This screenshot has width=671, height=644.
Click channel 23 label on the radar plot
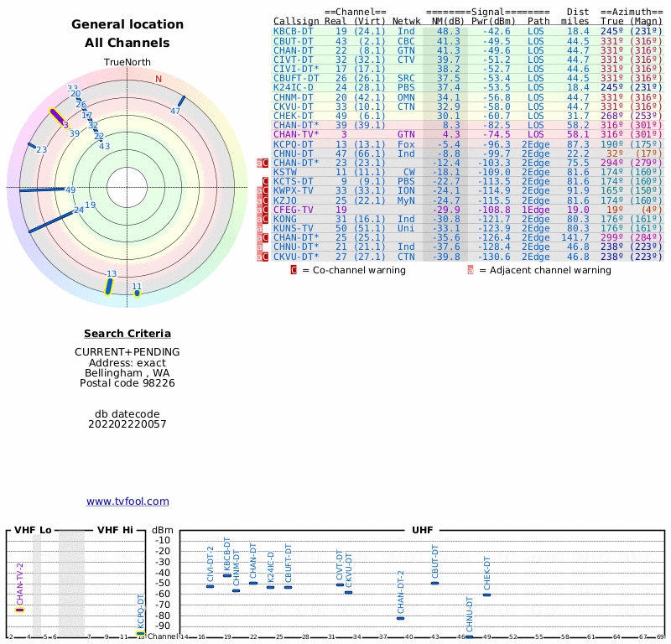click(41, 150)
